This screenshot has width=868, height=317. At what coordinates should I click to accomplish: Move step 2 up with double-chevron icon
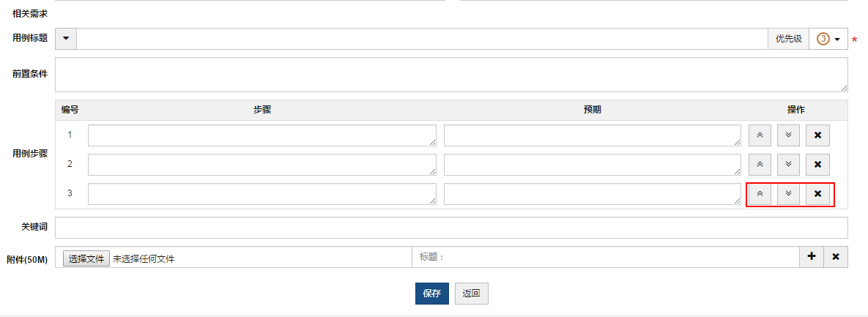click(x=760, y=165)
